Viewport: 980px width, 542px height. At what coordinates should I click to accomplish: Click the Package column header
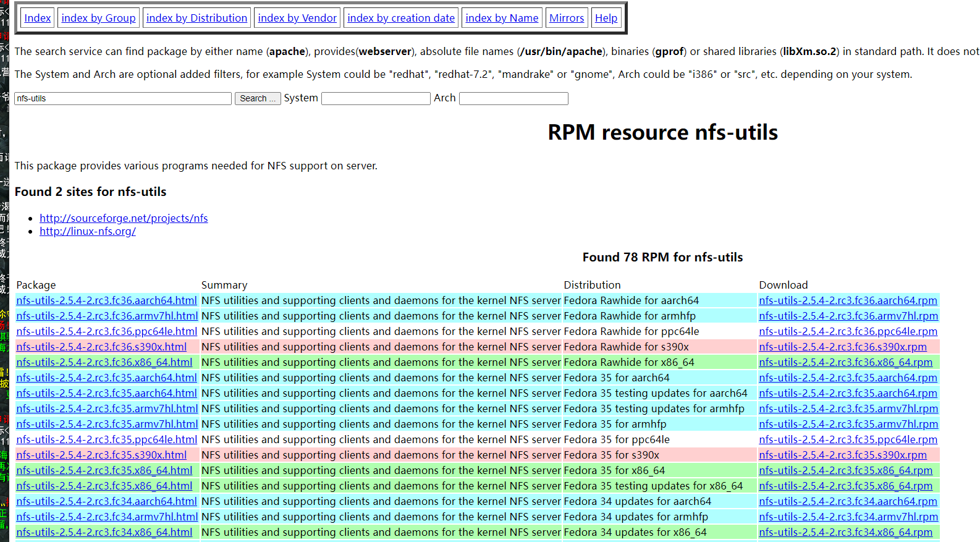(x=36, y=285)
